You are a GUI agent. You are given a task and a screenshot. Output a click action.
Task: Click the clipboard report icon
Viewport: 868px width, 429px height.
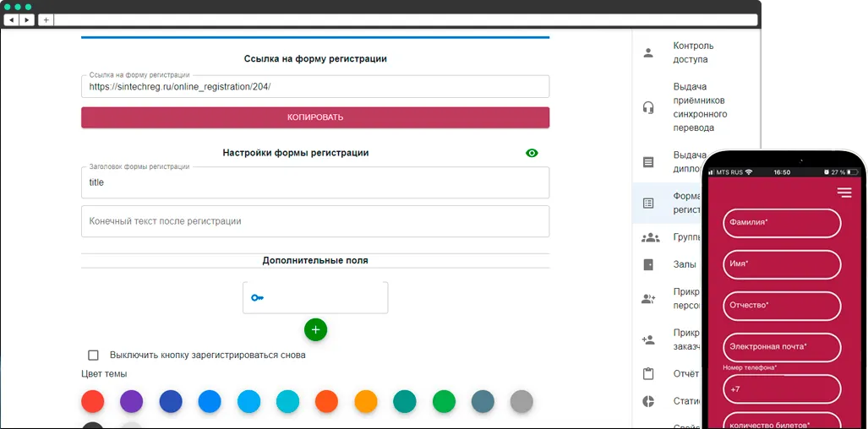[x=648, y=374]
